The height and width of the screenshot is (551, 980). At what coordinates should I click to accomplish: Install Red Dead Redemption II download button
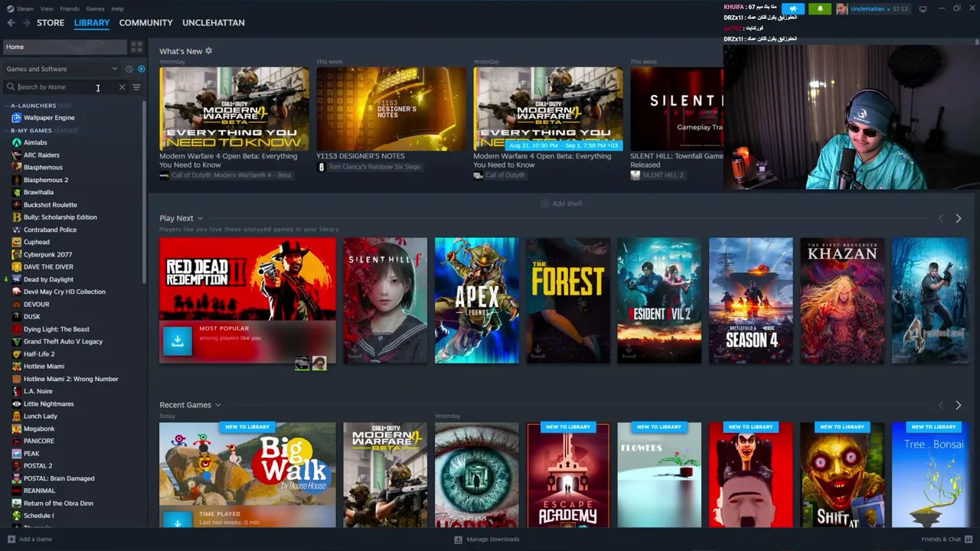coord(177,341)
